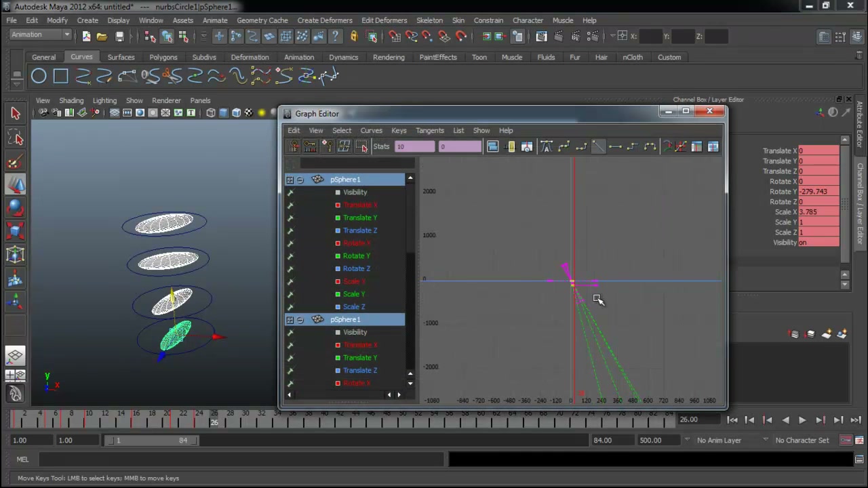The image size is (868, 488).
Task: Activate the Lasso Select tool
Action: [x=16, y=138]
